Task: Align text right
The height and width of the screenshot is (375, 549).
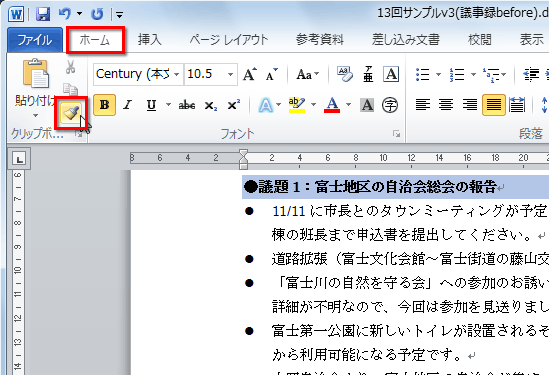Action: 470,105
